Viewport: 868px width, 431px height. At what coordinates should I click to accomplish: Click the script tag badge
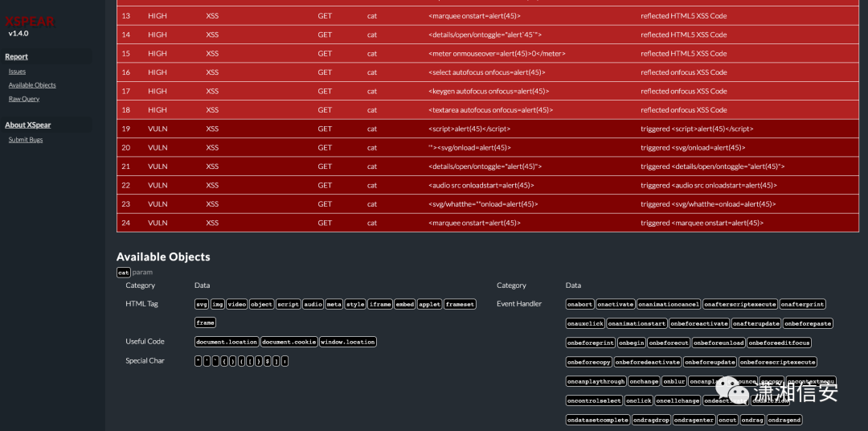tap(288, 304)
